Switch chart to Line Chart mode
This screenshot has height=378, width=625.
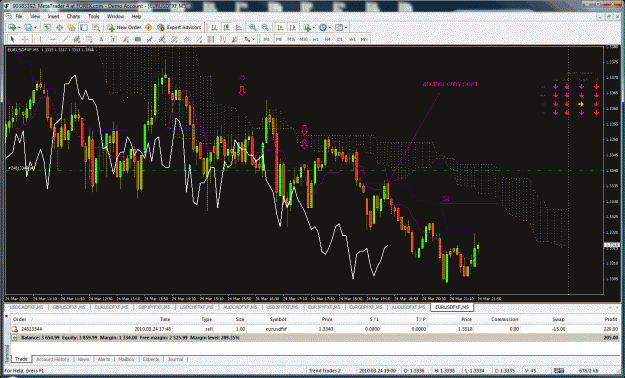(x=239, y=28)
